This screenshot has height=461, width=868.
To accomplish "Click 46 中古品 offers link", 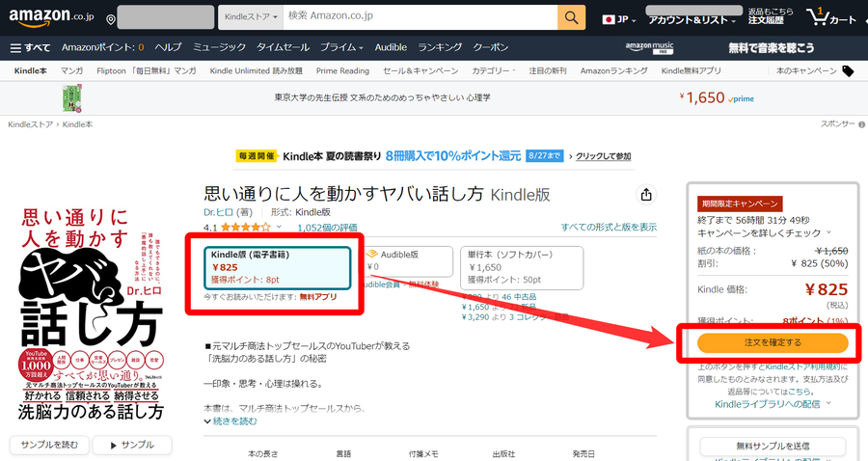I will coord(519,297).
